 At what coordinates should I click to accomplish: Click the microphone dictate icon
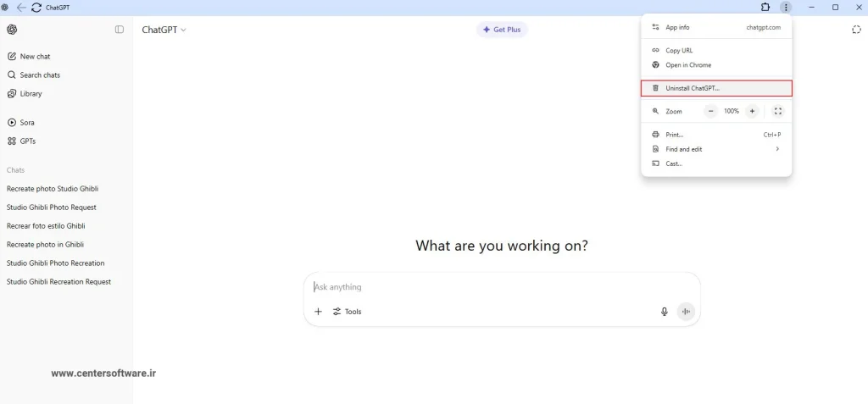665,312
